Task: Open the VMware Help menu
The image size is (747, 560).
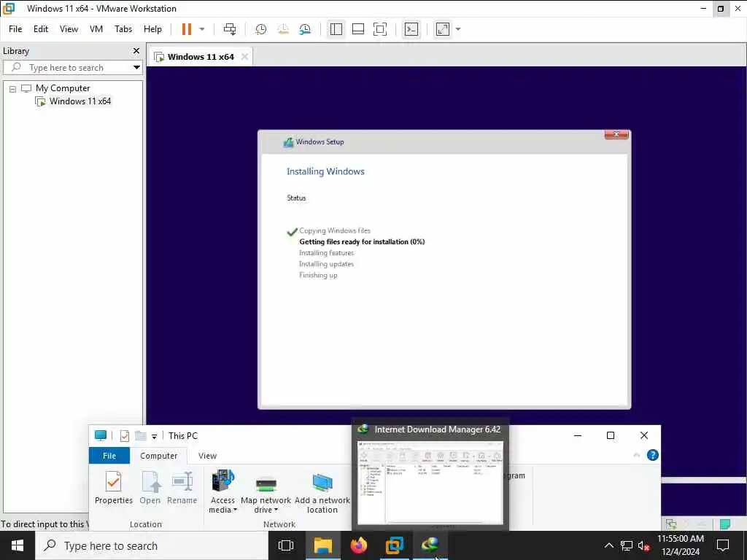Action: coord(152,29)
